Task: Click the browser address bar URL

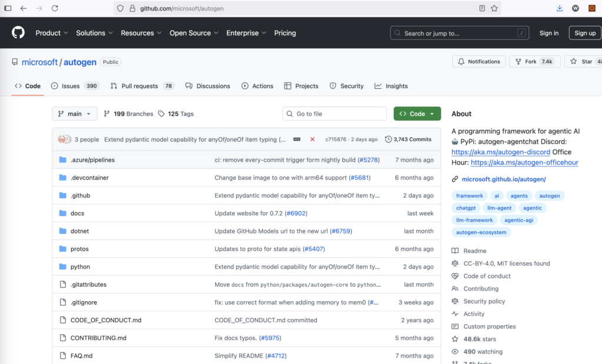Action: 182,8
